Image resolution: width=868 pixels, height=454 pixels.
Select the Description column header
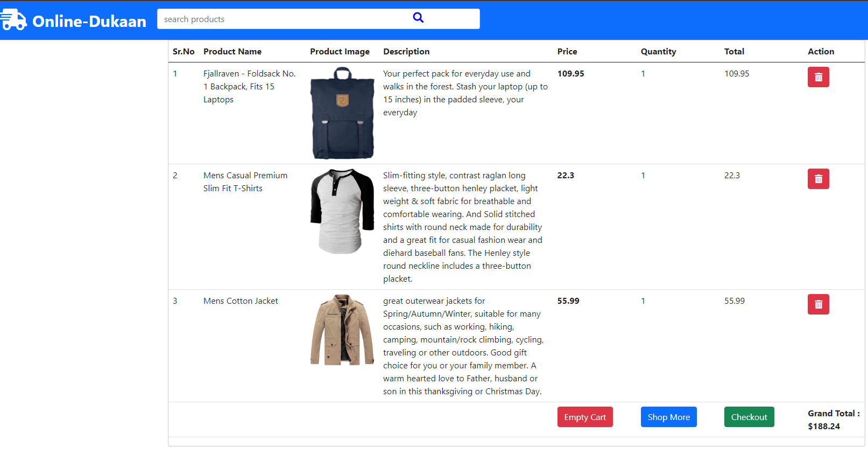[x=406, y=52]
